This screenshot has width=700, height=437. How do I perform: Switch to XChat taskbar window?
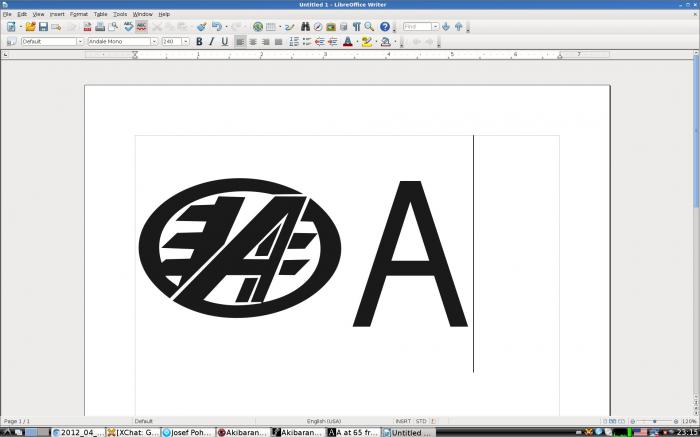pos(133,432)
